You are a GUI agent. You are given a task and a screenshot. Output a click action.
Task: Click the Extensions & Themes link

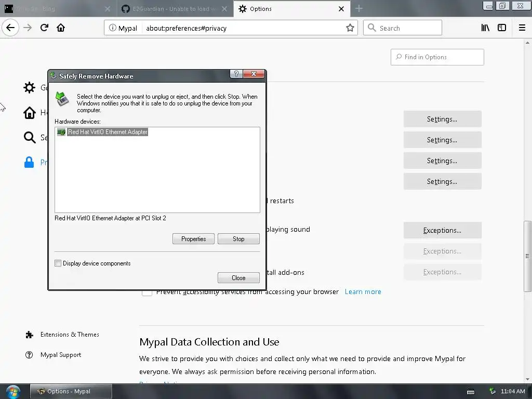pos(70,335)
